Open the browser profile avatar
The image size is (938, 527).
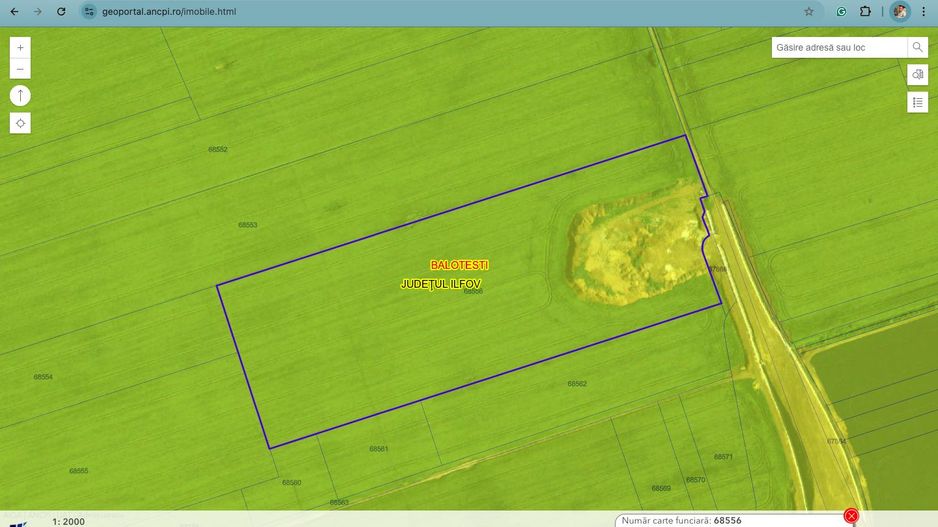coord(900,11)
